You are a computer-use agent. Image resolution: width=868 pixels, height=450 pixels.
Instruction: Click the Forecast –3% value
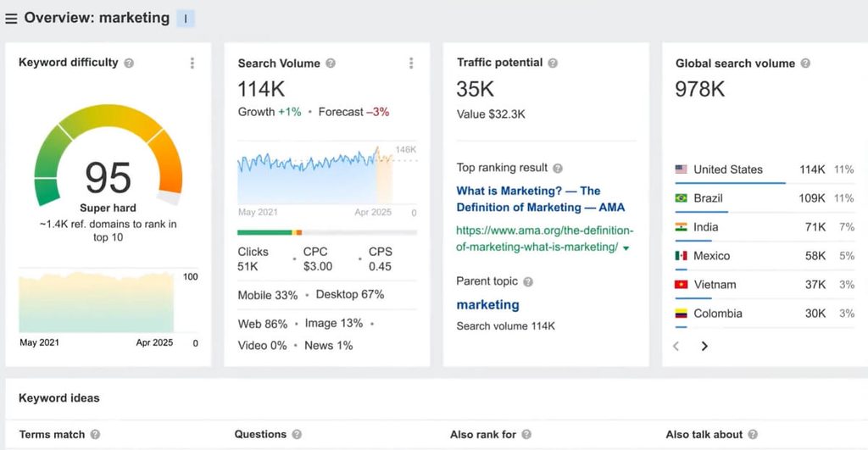click(x=353, y=112)
